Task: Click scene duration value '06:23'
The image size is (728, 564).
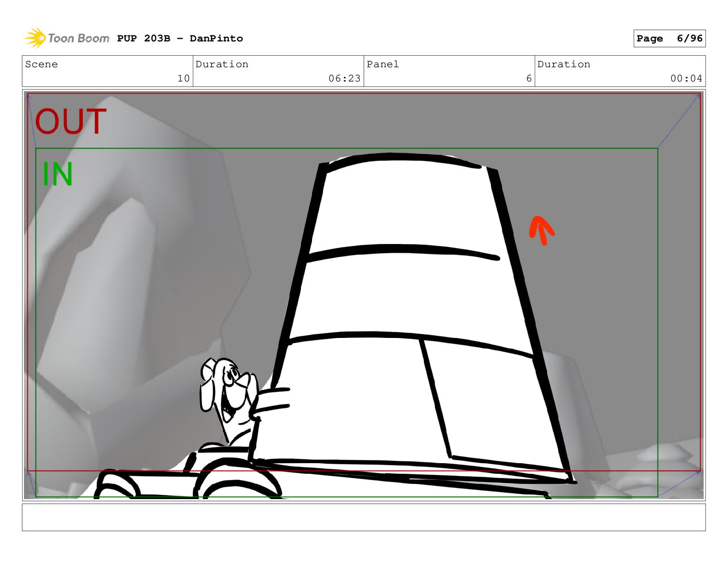Action: [x=344, y=79]
